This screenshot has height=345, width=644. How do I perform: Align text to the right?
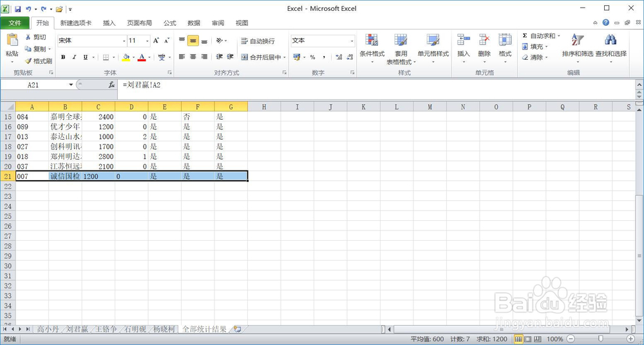coord(204,57)
